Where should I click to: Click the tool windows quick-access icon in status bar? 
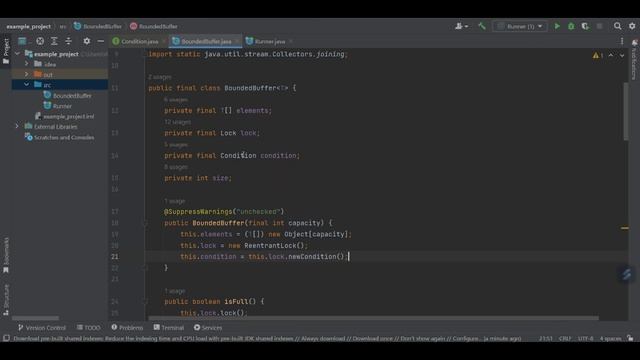tap(6, 338)
